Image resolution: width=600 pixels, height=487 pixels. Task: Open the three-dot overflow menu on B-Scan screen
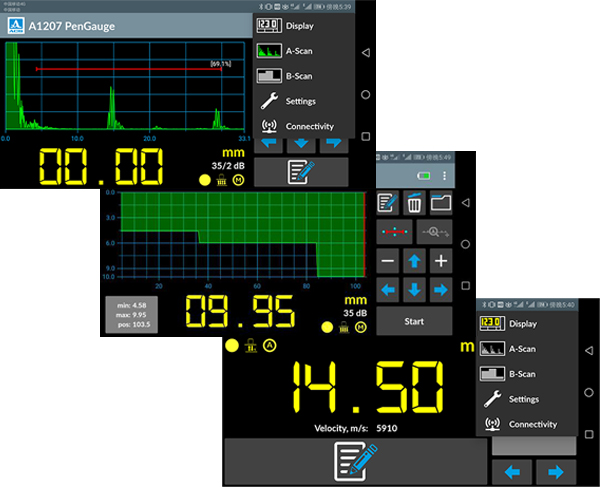[x=444, y=176]
